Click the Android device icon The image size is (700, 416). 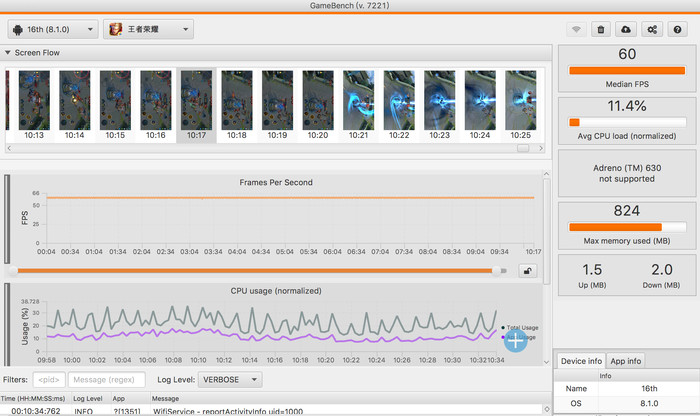tap(18, 29)
